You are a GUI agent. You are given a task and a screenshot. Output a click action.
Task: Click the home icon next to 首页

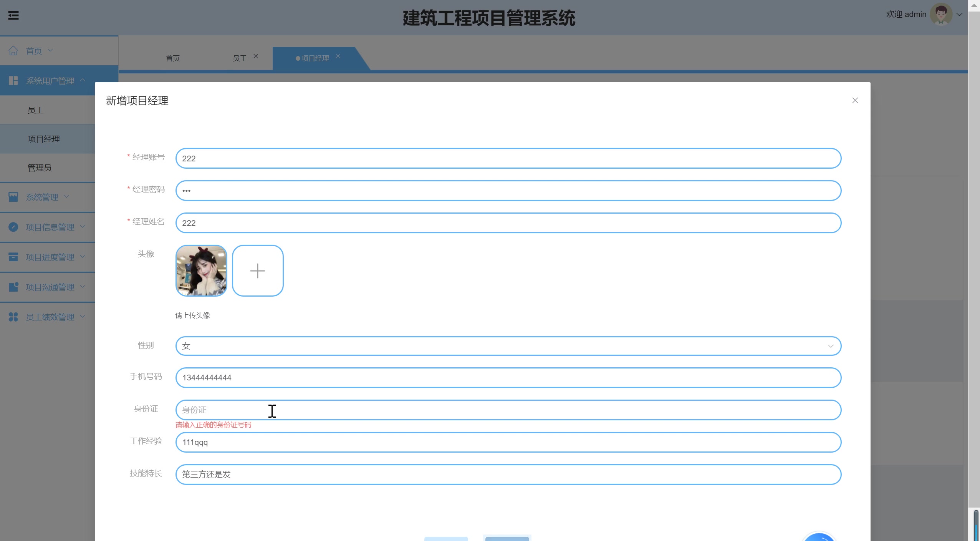(14, 50)
